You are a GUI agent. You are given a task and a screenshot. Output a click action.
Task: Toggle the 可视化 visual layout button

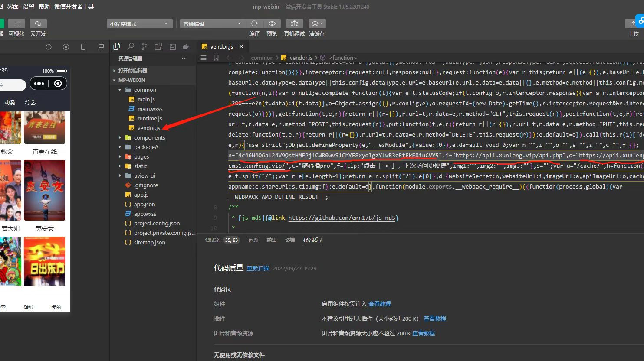[16, 23]
